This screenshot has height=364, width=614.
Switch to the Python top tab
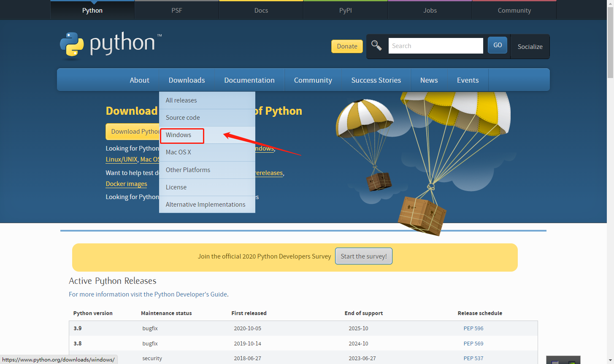(x=92, y=10)
